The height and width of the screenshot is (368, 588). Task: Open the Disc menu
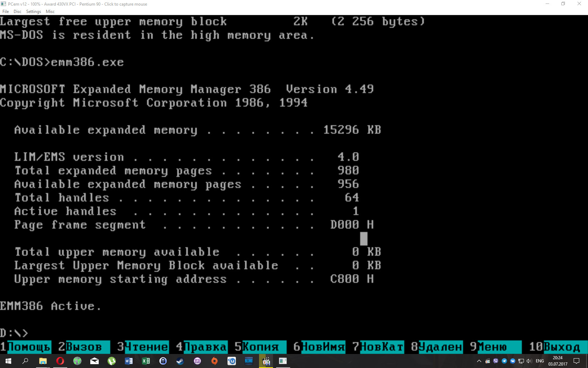17,12
